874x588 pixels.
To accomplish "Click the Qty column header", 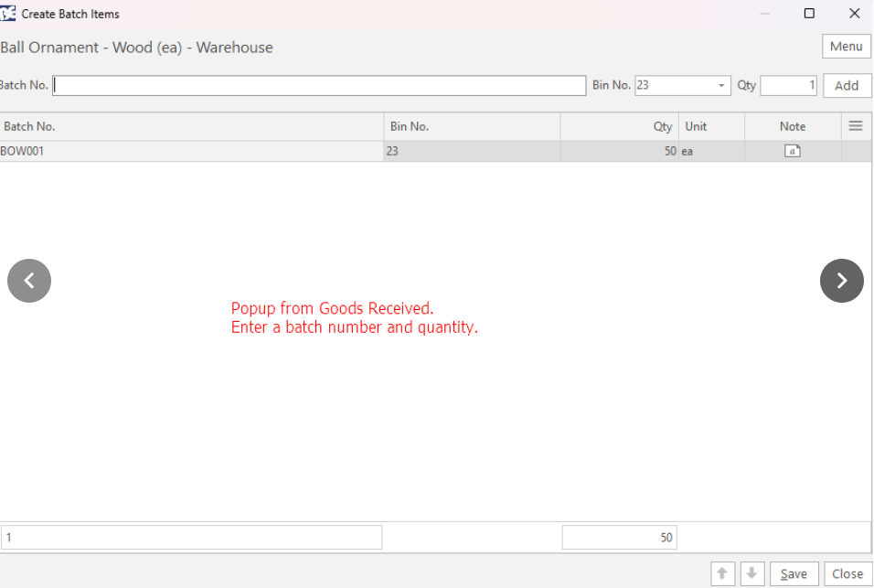I will click(x=619, y=126).
